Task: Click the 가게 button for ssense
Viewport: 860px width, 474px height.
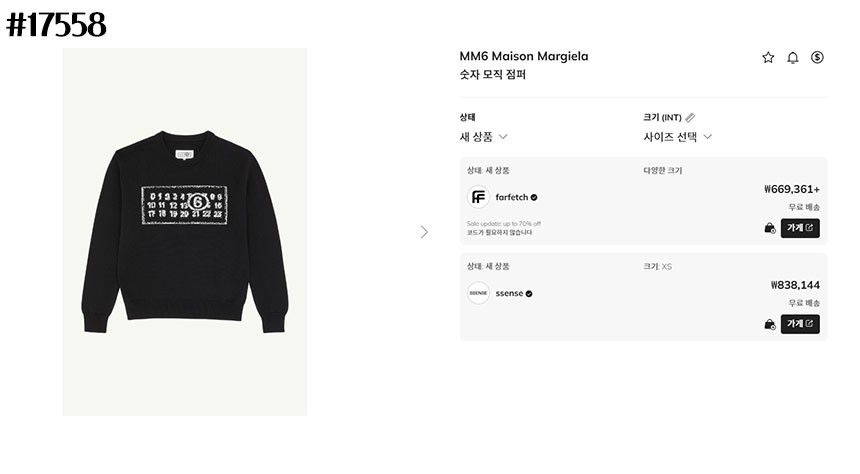Action: click(x=800, y=324)
